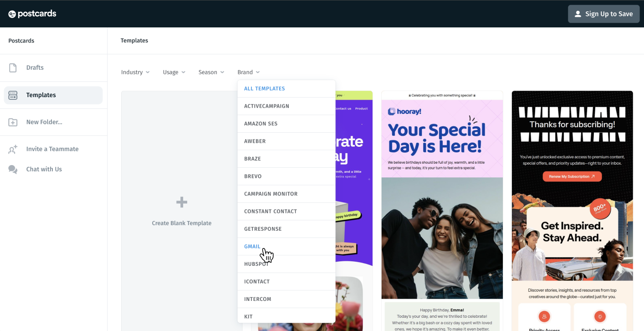Choose All Templates in Brand list
Image resolution: width=644 pixels, height=331 pixels.
click(x=286, y=89)
